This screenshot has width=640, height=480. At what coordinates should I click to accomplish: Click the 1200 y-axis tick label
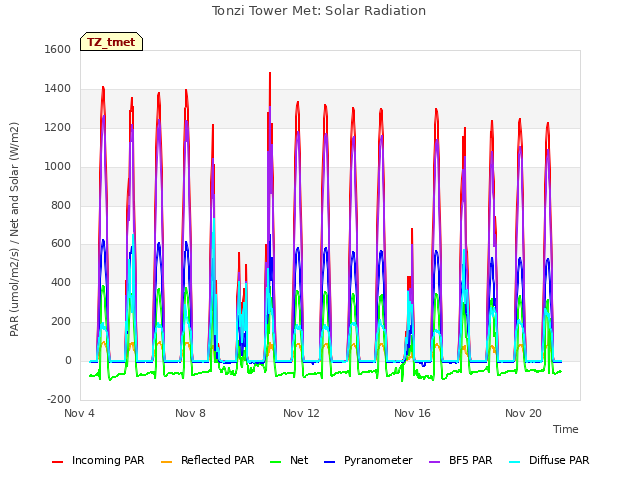[58, 127]
